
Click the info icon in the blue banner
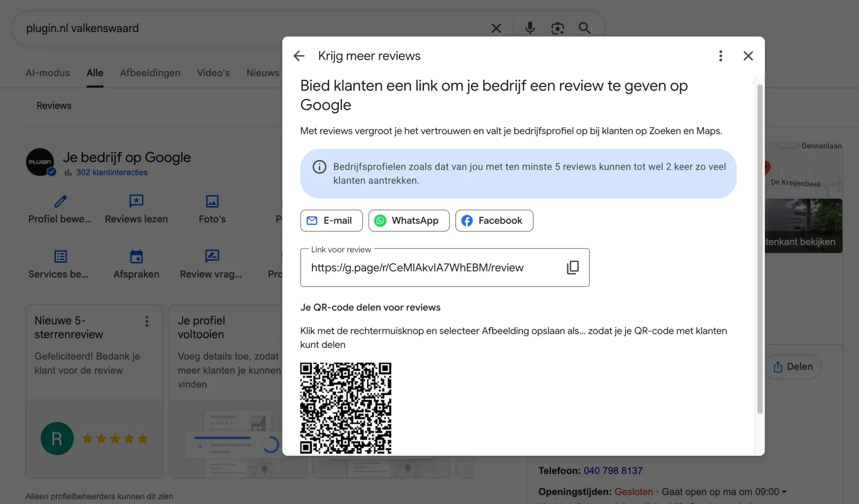(x=319, y=167)
